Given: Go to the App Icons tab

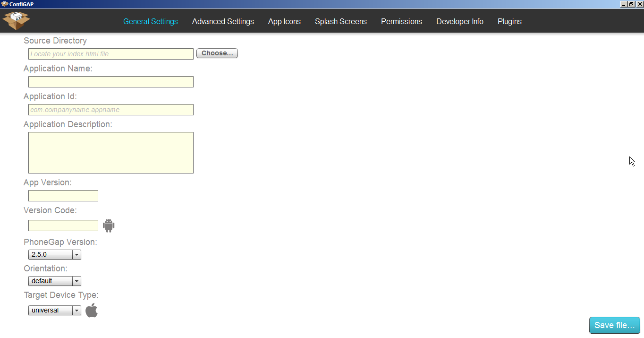Looking at the screenshot, I should click(x=284, y=21).
